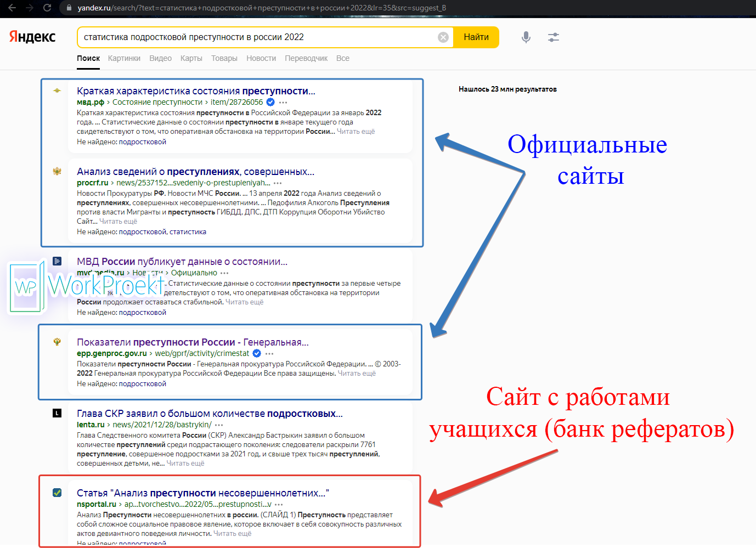Click the microphone voice search icon
The width and height of the screenshot is (756, 548).
click(526, 37)
